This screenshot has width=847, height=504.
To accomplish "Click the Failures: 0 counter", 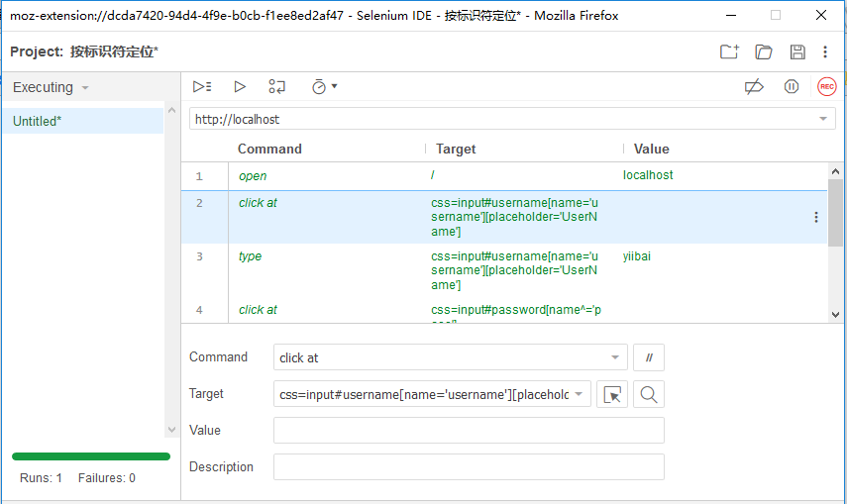I will coord(107,478).
